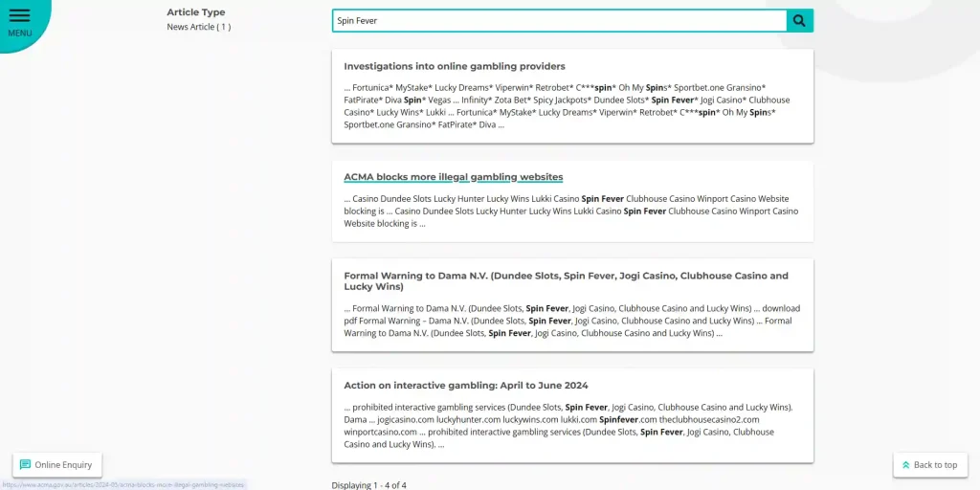Click the download pdf Formal Warning snippet
Screen dimensions: 980x490
click(572, 321)
